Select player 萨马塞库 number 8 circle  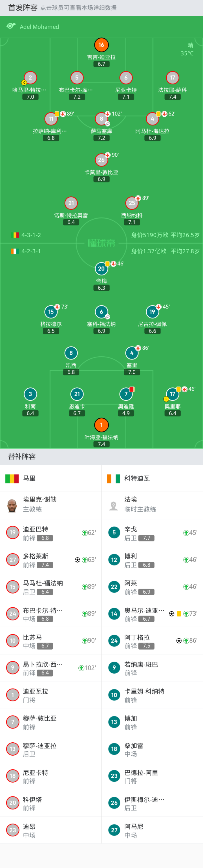[x=101, y=119]
